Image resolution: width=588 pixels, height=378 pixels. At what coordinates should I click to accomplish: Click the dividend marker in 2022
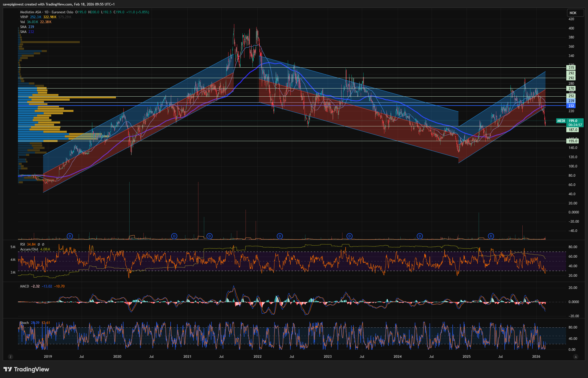(x=280, y=236)
